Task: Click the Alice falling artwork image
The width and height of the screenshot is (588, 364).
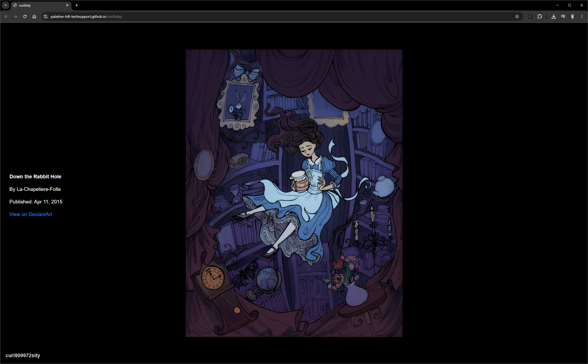Action: (294, 193)
